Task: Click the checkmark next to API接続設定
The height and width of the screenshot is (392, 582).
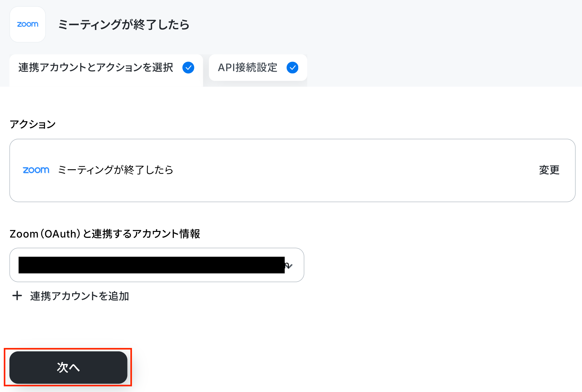Action: coord(293,68)
